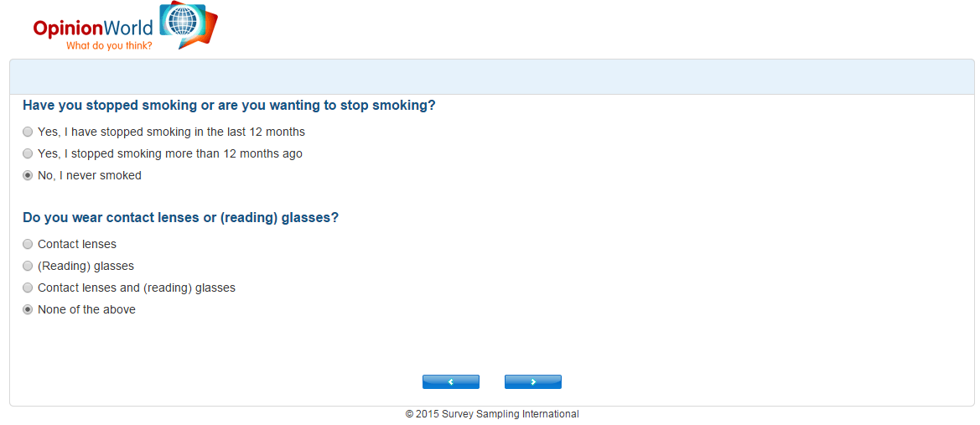Click the contact lenses question heading
Image resolution: width=980 pixels, height=425 pixels.
[x=180, y=218]
